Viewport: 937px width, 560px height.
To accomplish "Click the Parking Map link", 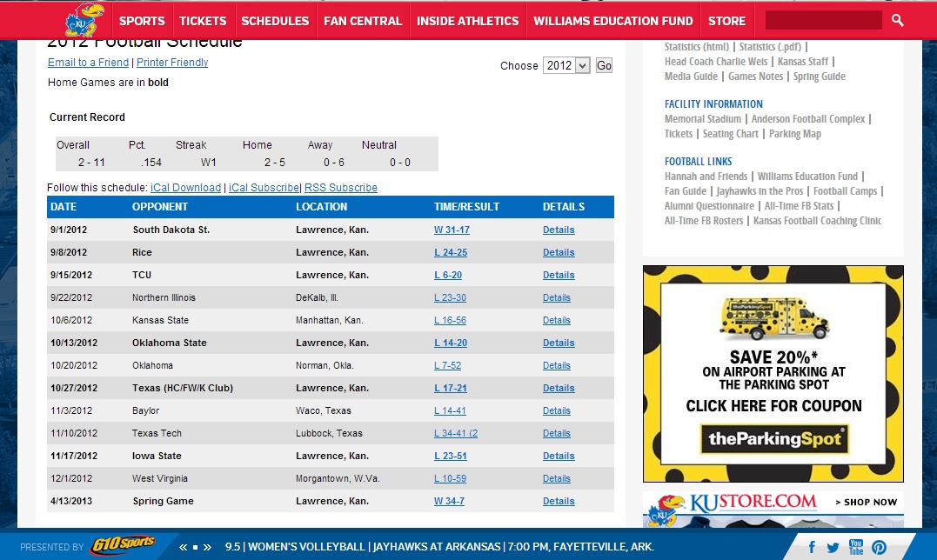I will point(795,134).
